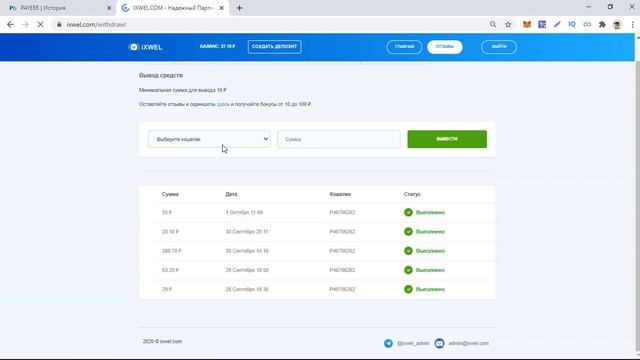The height and width of the screenshot is (360, 640).
Task: Click the zoom magnifier icon in address bar
Action: 493,24
